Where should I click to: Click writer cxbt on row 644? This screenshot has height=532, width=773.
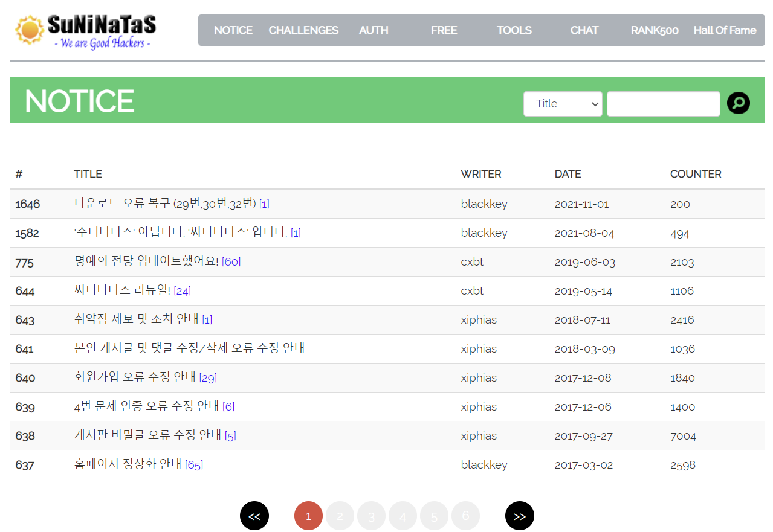pos(472,291)
